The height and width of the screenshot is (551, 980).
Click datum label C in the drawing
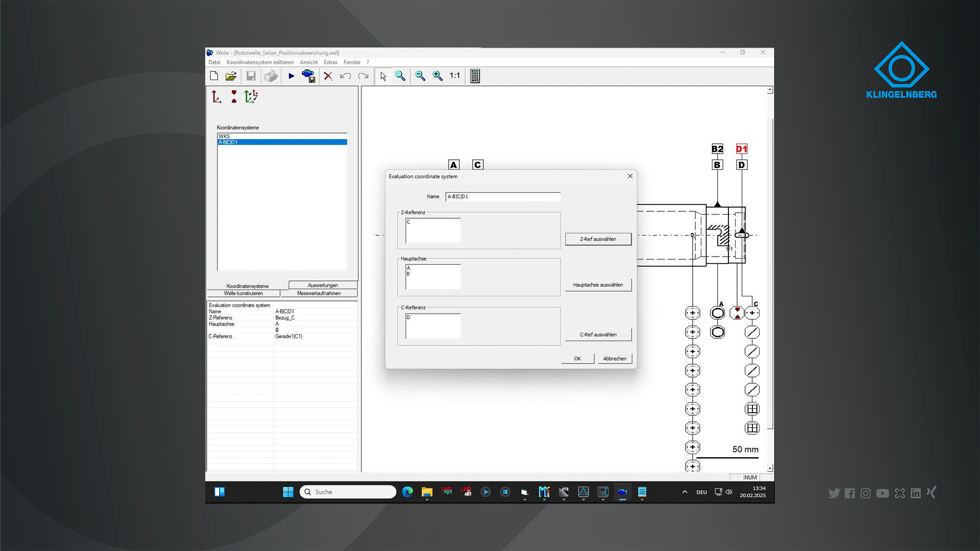(478, 165)
